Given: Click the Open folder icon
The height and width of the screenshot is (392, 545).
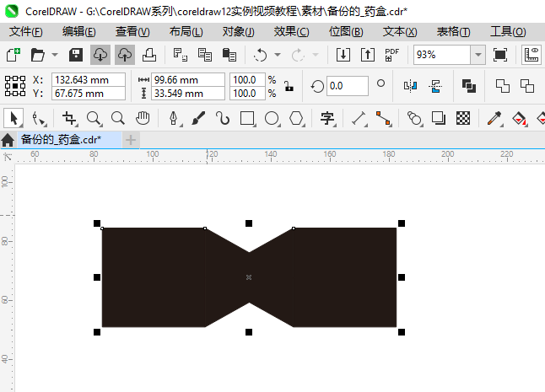Looking at the screenshot, I should (37, 55).
